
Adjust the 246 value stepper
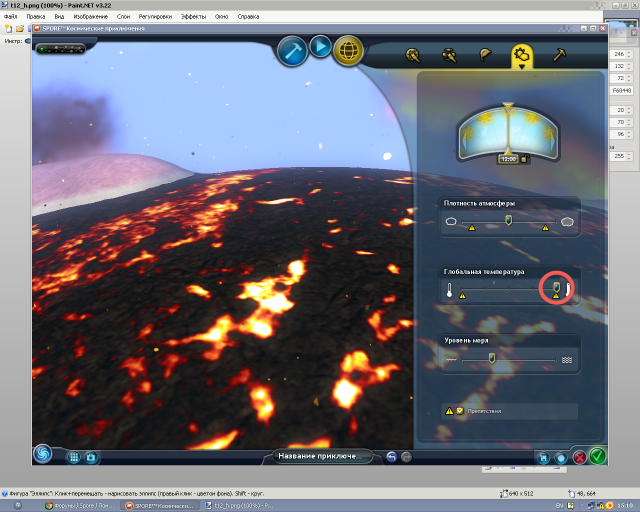(629, 54)
